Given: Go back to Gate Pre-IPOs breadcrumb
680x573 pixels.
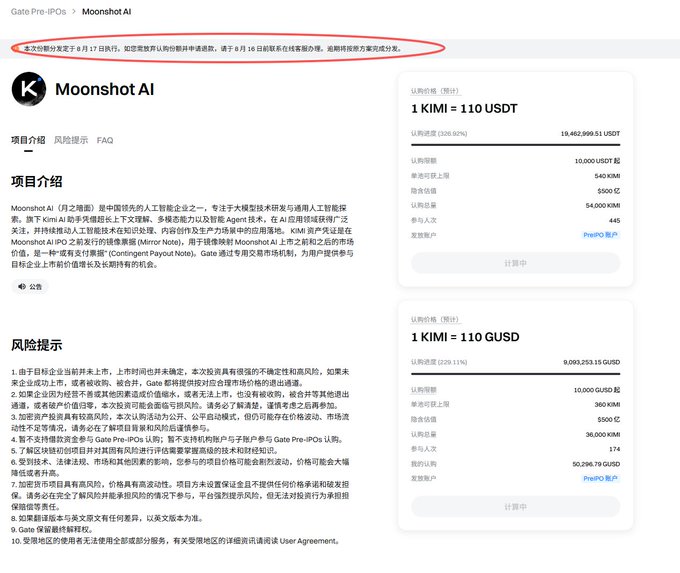Looking at the screenshot, I should tap(39, 12).
